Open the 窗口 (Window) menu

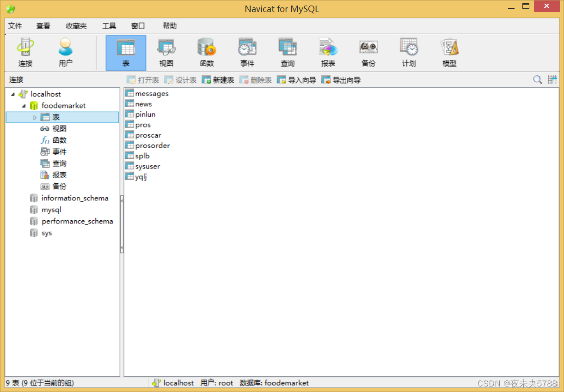click(x=138, y=26)
